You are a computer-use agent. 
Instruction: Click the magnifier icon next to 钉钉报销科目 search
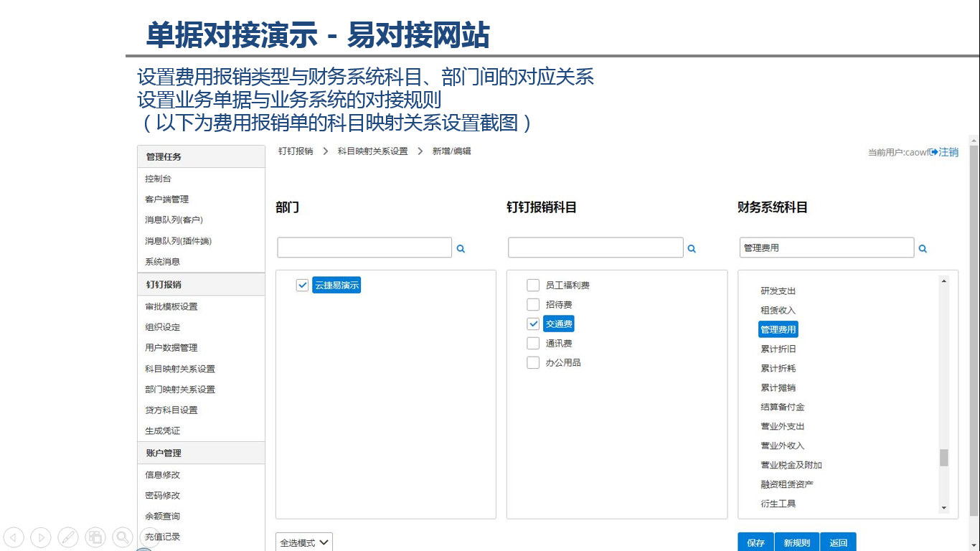tap(692, 248)
